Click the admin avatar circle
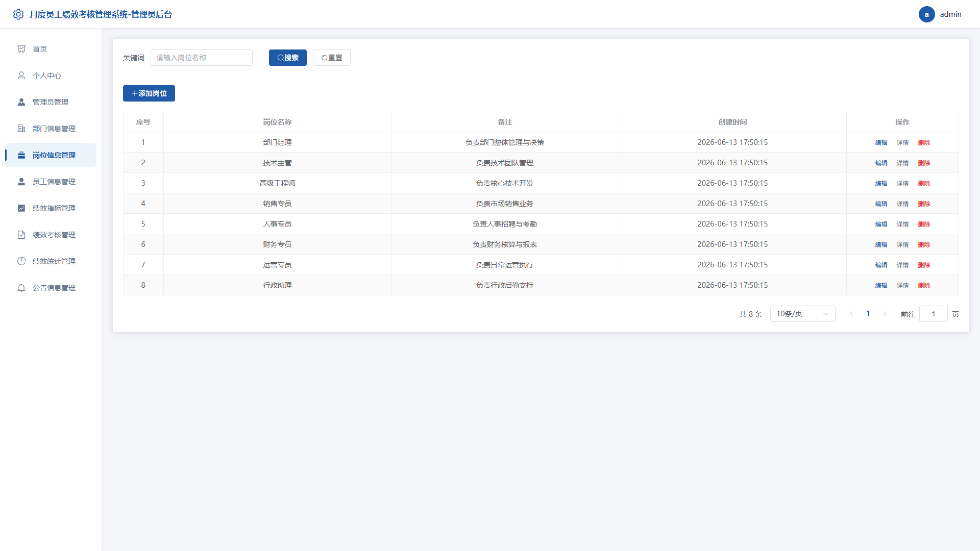 927,14
